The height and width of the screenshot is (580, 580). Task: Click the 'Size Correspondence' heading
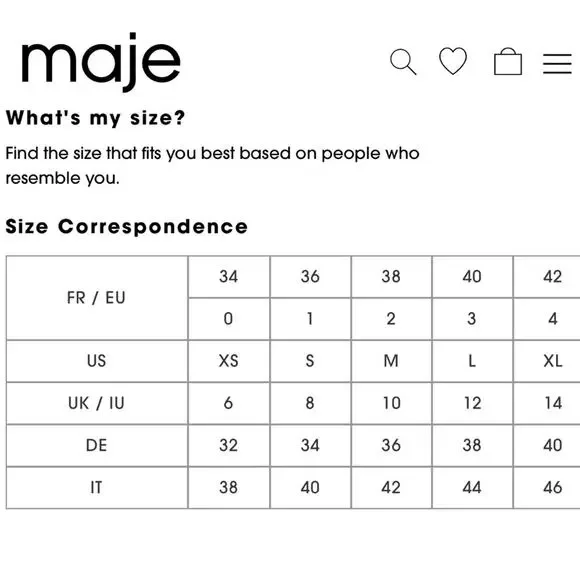(x=127, y=226)
